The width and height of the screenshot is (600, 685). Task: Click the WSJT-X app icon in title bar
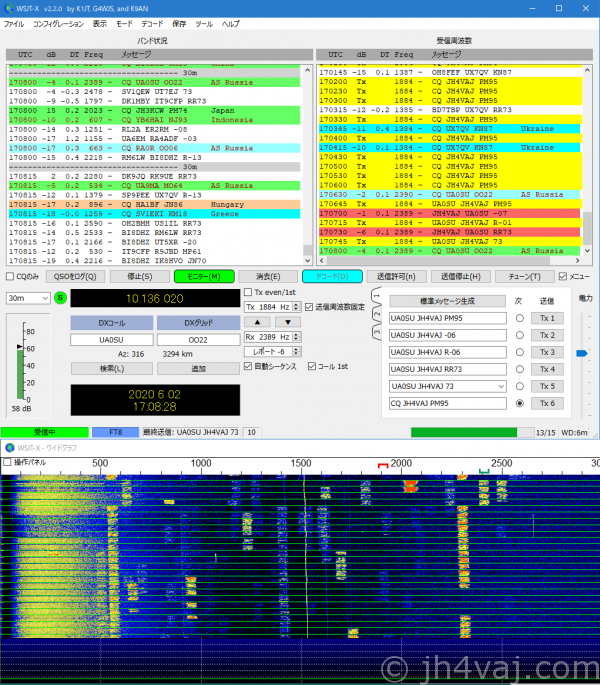(9, 7)
